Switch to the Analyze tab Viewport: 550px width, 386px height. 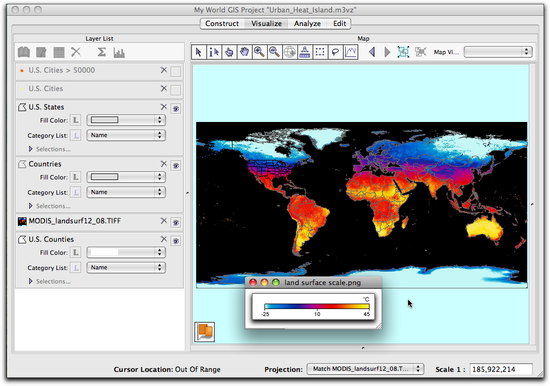(x=307, y=24)
